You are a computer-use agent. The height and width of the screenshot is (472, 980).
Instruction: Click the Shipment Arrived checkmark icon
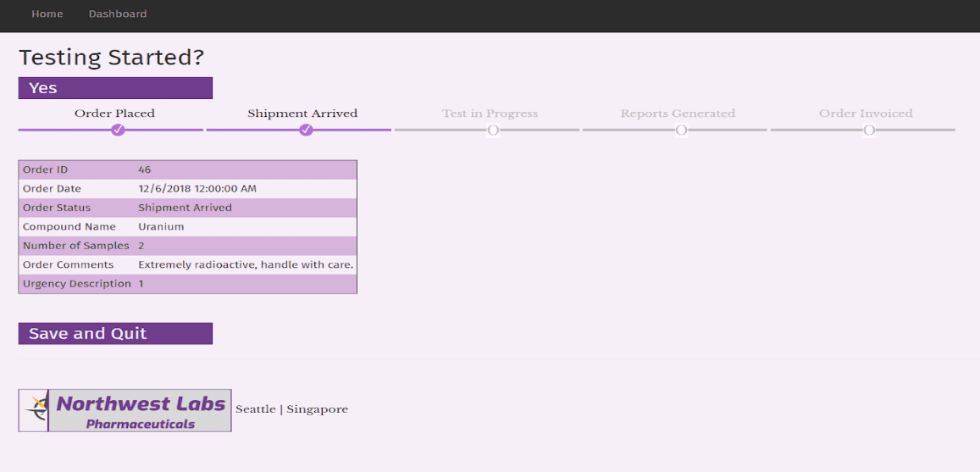click(x=307, y=130)
